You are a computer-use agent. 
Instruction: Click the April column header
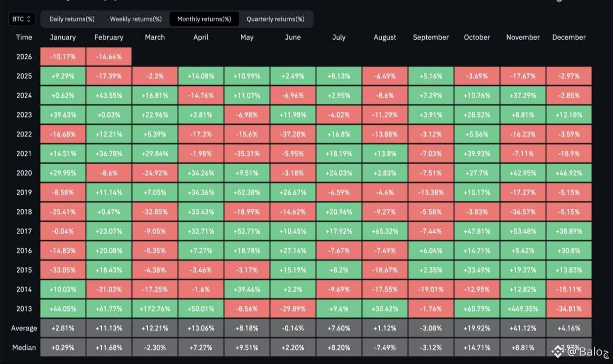click(201, 37)
